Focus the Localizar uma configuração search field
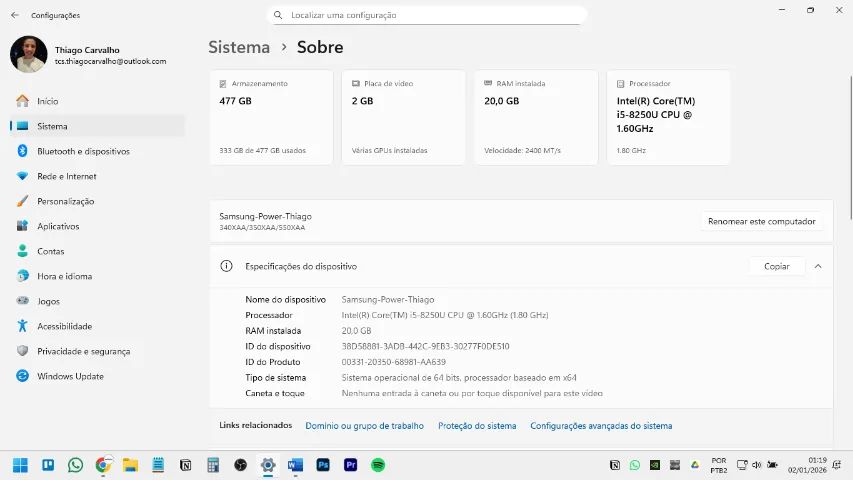This screenshot has height=480, width=853. coord(427,15)
